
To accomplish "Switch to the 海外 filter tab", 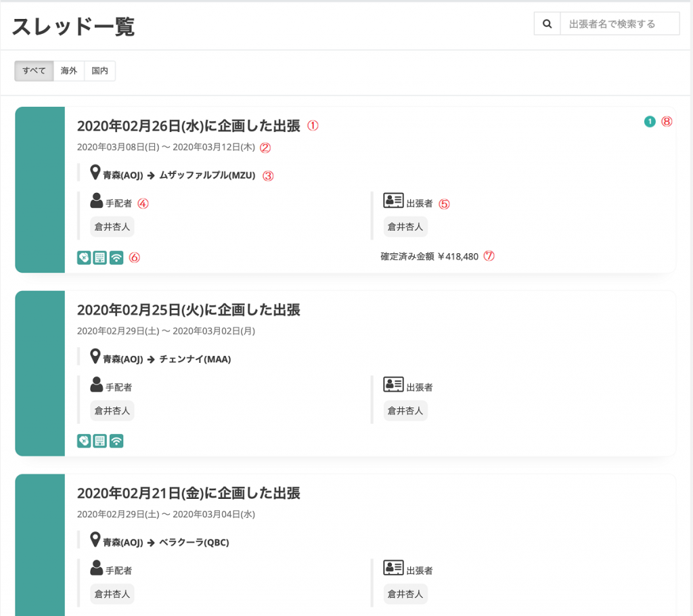I will click(69, 71).
